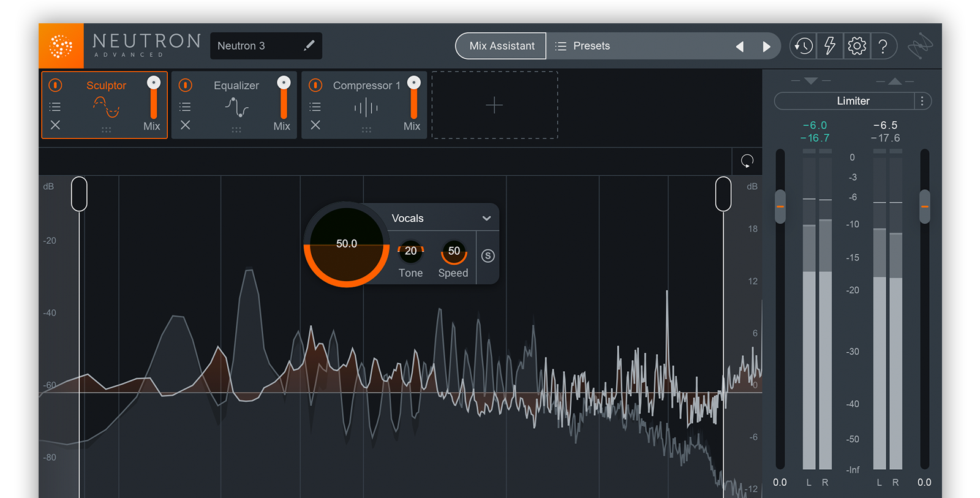Screen dimensions: 980x498
Task: Click the Compressor 1 module title
Action: pyautogui.click(x=366, y=85)
